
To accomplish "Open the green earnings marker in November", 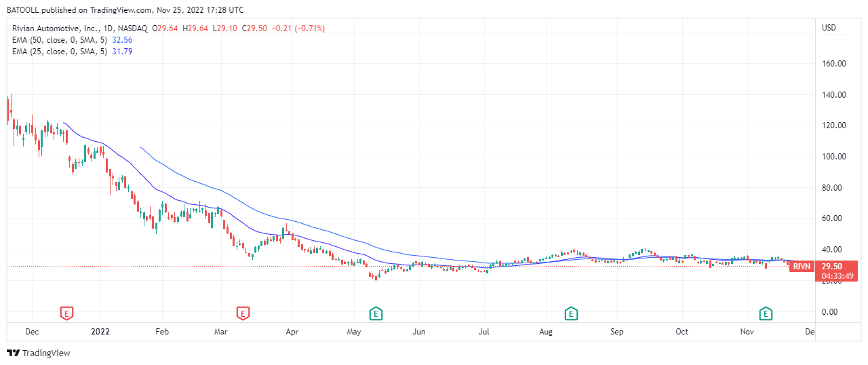I will tap(766, 313).
